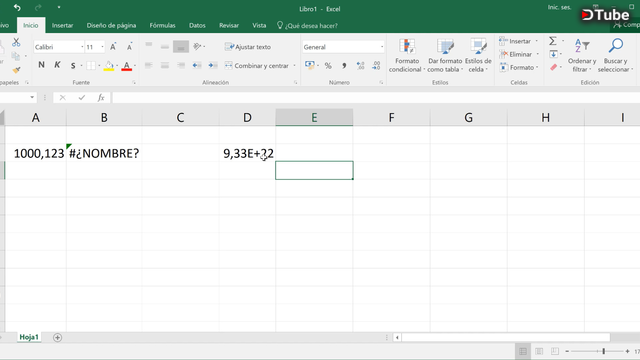This screenshot has width=640, height=360.
Task: Click the Cut scissors icon
Action: 16,42
